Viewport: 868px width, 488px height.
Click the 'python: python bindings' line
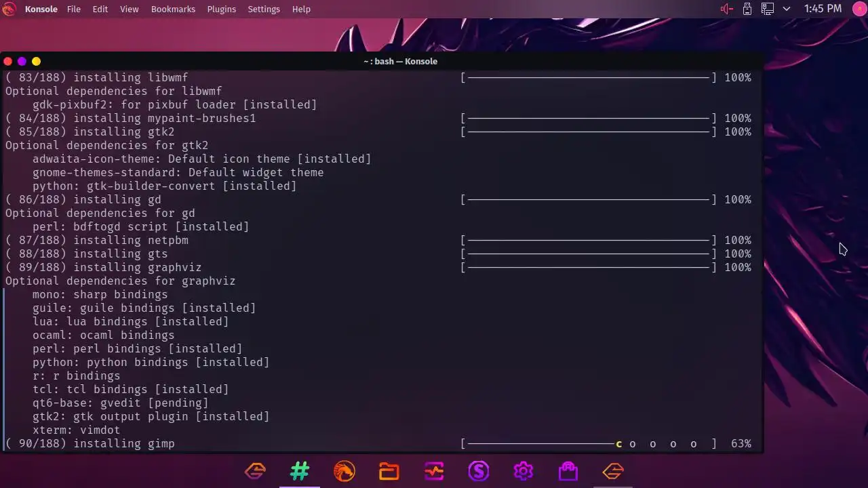tap(151, 362)
